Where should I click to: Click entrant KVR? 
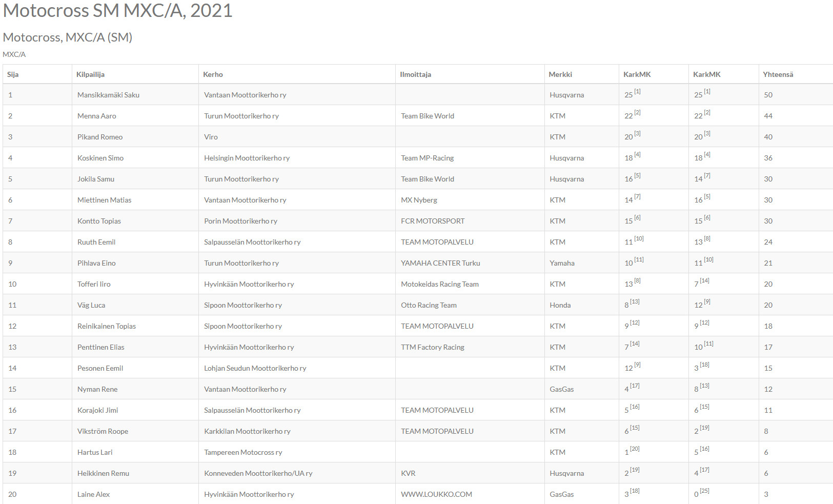[408, 473]
